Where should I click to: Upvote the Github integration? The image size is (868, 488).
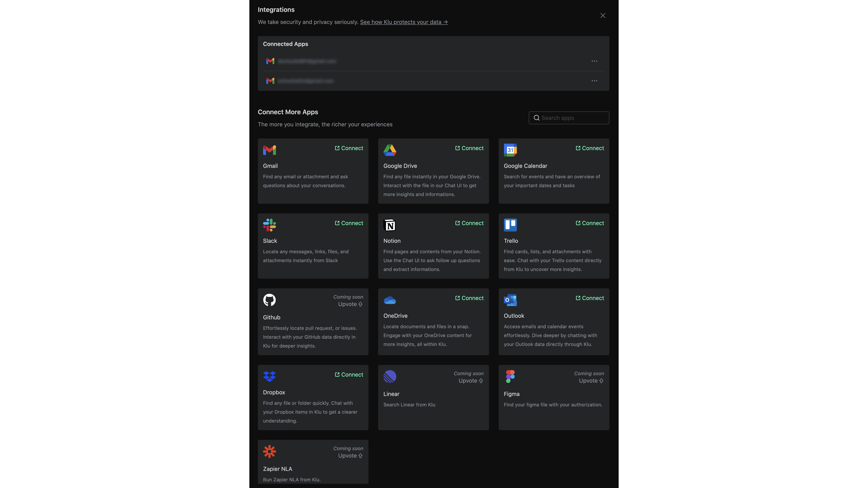click(350, 304)
